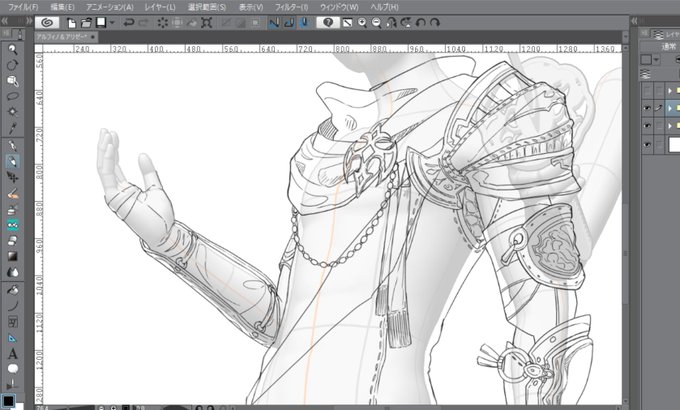Select the Pen tool in tool palette
680x410 pixels.
pos(13,146)
